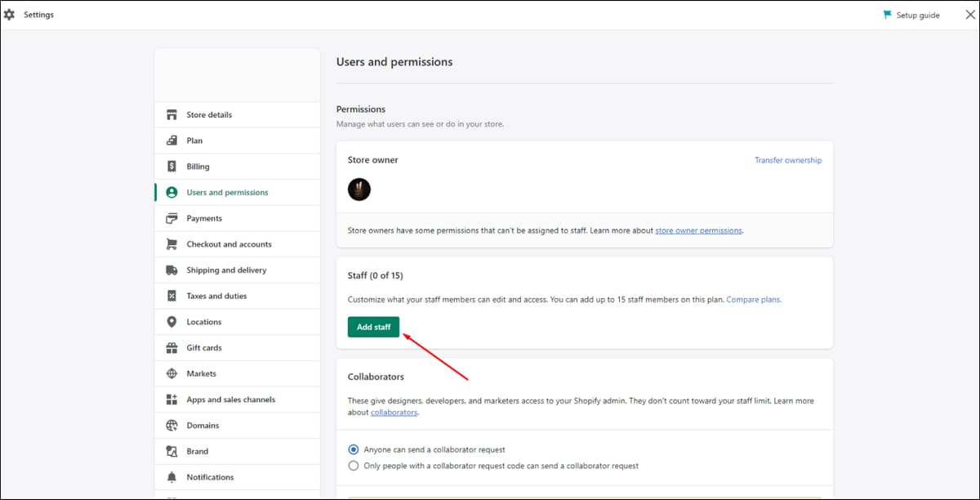
Task: Click the store owner avatar
Action: (359, 190)
